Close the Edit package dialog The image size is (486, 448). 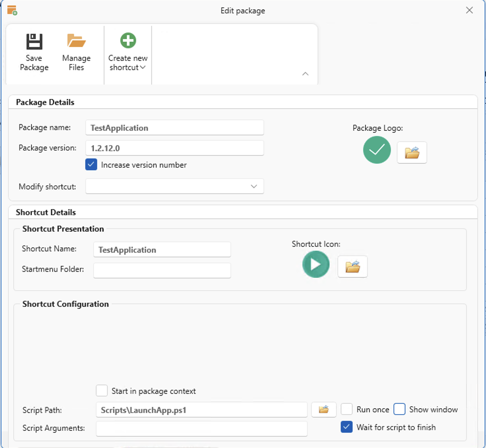(x=469, y=10)
